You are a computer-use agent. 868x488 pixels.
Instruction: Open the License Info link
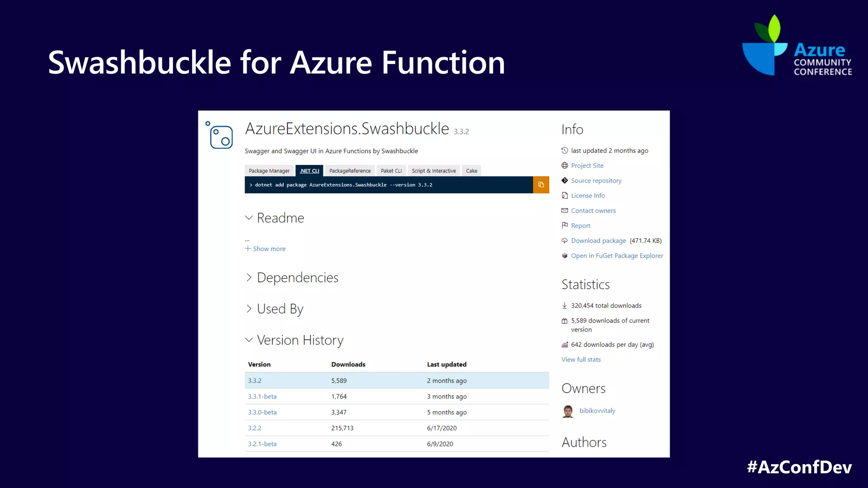[x=588, y=195]
